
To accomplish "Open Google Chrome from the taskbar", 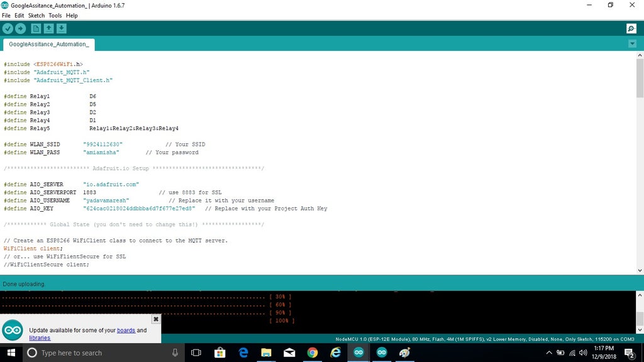I will click(313, 353).
